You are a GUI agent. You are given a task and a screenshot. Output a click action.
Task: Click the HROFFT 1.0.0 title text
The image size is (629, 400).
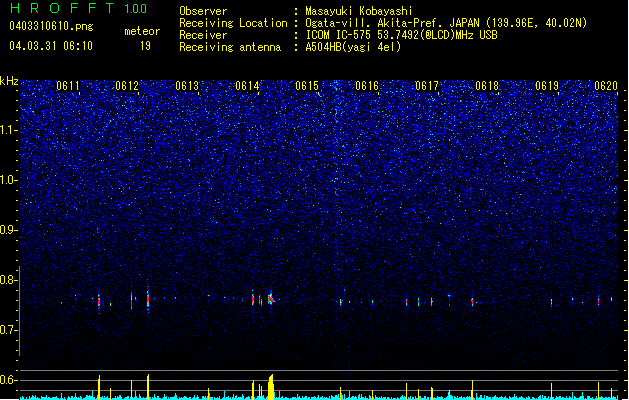79,8
